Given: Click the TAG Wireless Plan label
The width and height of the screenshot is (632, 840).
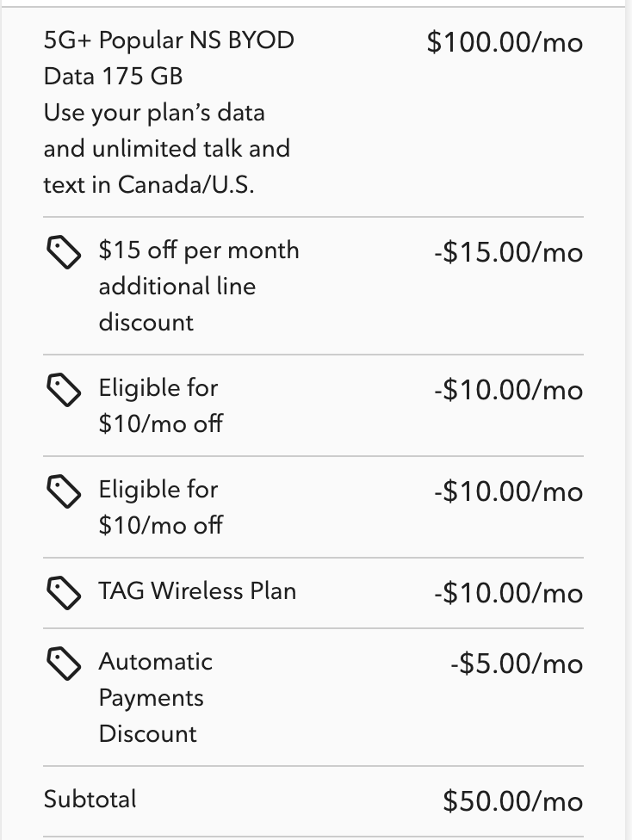Looking at the screenshot, I should point(197,591).
